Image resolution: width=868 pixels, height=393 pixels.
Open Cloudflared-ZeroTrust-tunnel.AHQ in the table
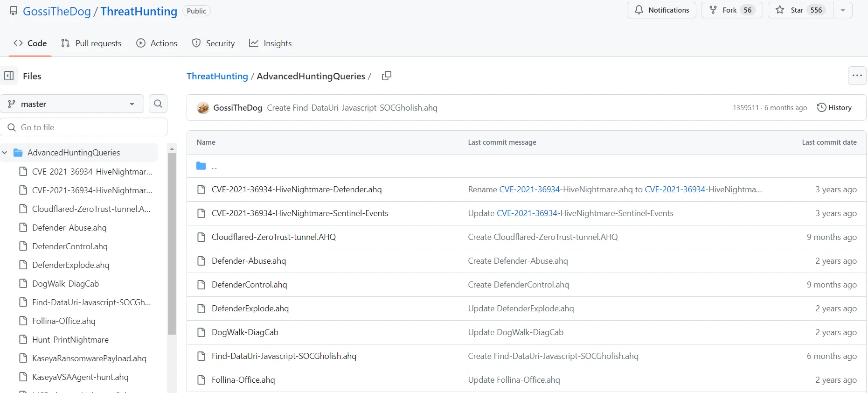[x=274, y=237]
